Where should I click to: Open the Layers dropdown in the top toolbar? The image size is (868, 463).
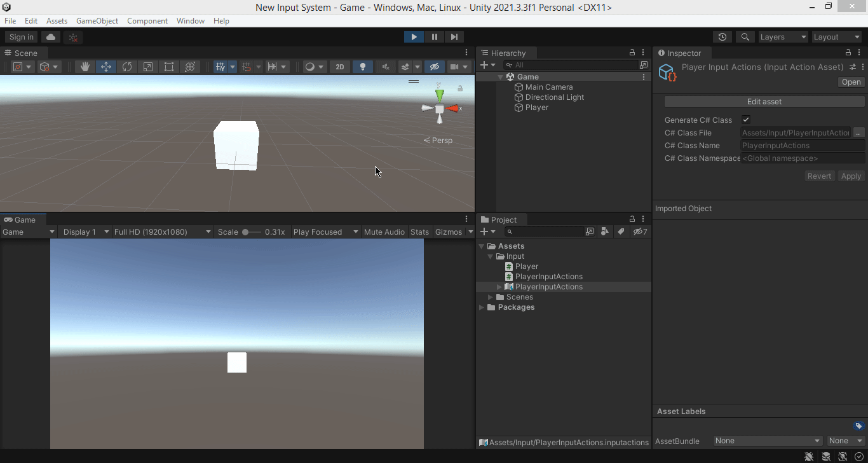(783, 37)
